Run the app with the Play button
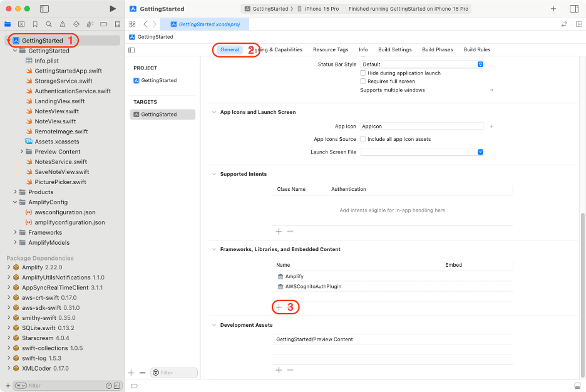Screen dimensions: 586x392 (x=113, y=9)
